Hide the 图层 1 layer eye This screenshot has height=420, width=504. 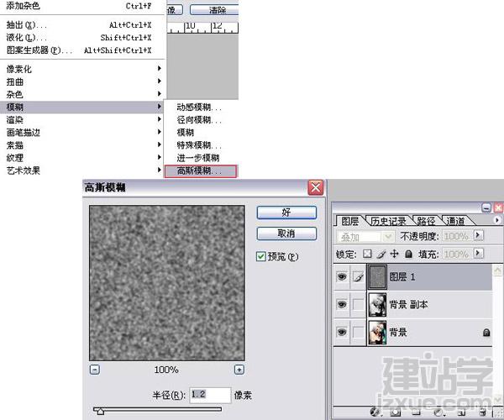point(342,276)
